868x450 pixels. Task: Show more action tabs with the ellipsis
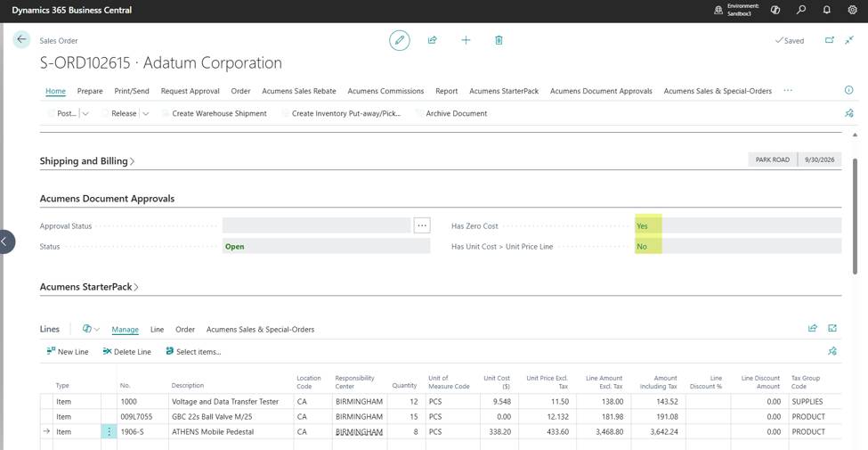pos(788,90)
